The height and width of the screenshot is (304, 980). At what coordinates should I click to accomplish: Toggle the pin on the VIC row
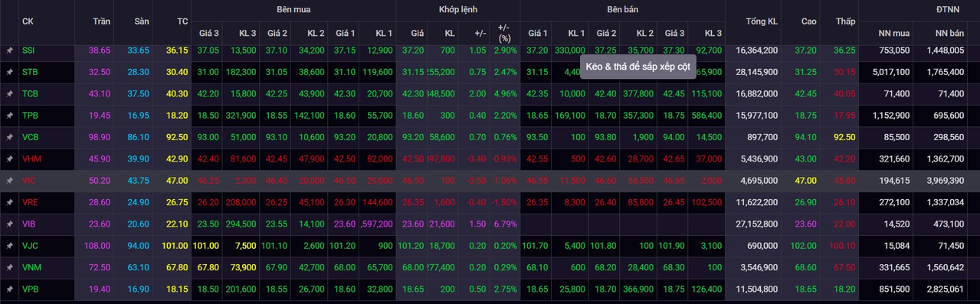click(x=9, y=181)
